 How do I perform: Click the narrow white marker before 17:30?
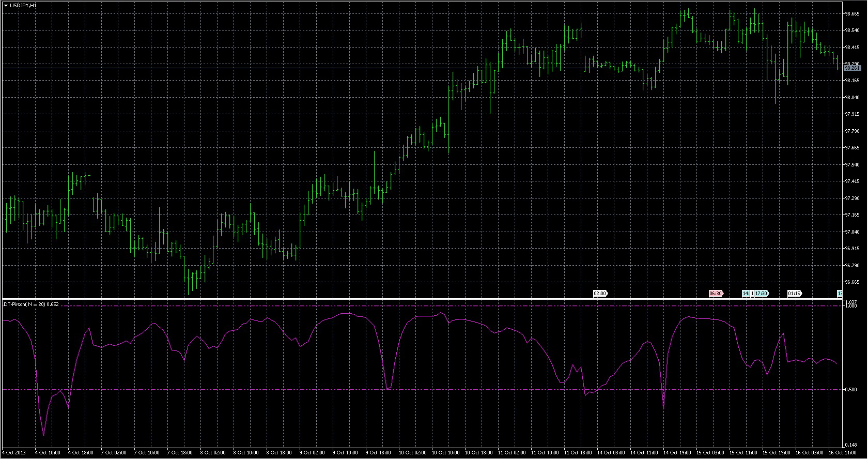(752, 294)
